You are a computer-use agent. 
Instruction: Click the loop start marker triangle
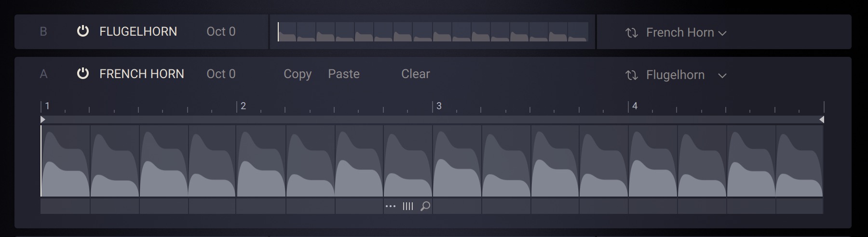43,119
